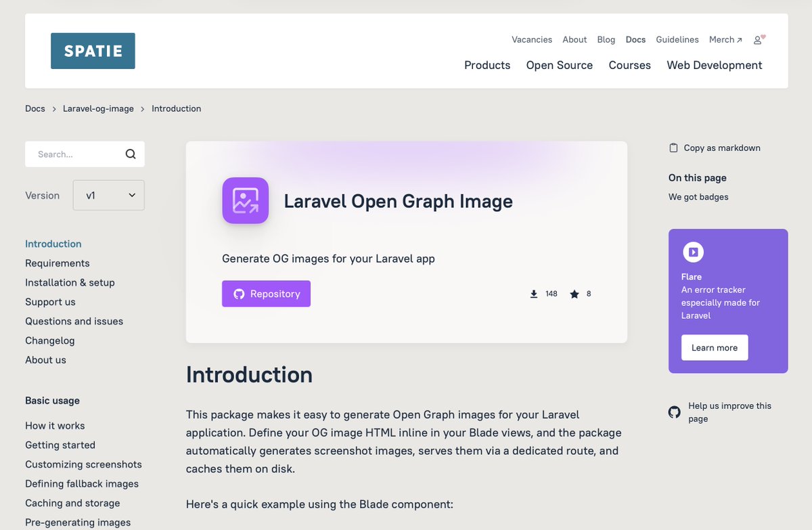The image size is (812, 530).
Task: Click the breadcrumb chevron after Docs
Action: [x=54, y=108]
